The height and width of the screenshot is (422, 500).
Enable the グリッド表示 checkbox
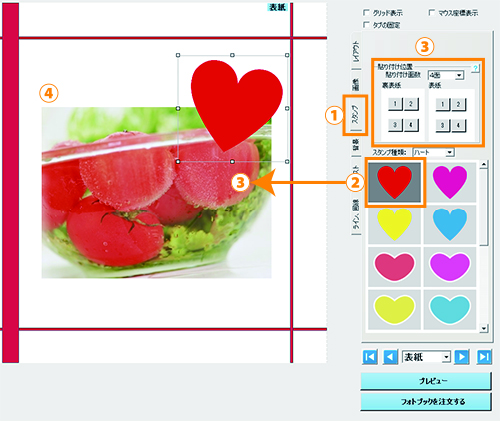[x=366, y=13]
